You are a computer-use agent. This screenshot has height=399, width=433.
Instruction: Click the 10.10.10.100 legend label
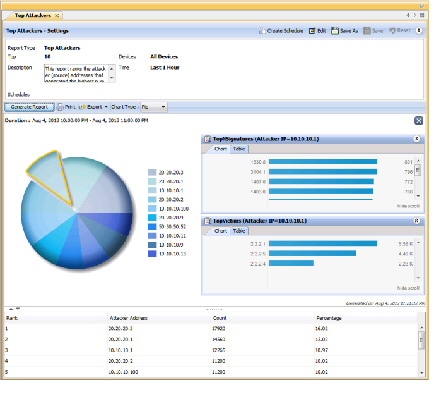tap(174, 209)
